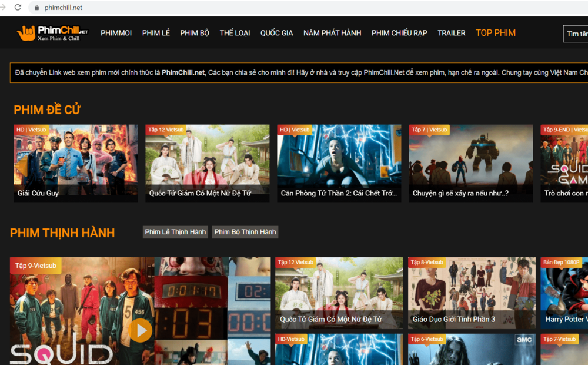Click the phimchill.net address bar
Viewport: 588px width, 365px height.
click(x=308, y=8)
